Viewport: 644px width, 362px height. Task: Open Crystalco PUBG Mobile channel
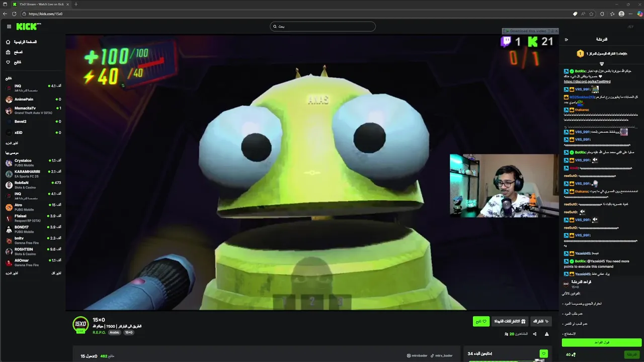tap(33, 162)
